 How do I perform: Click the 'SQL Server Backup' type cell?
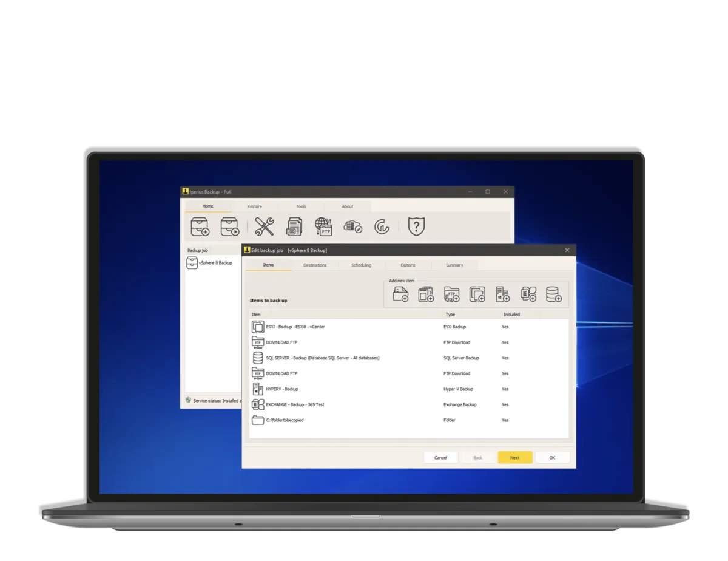pos(462,358)
